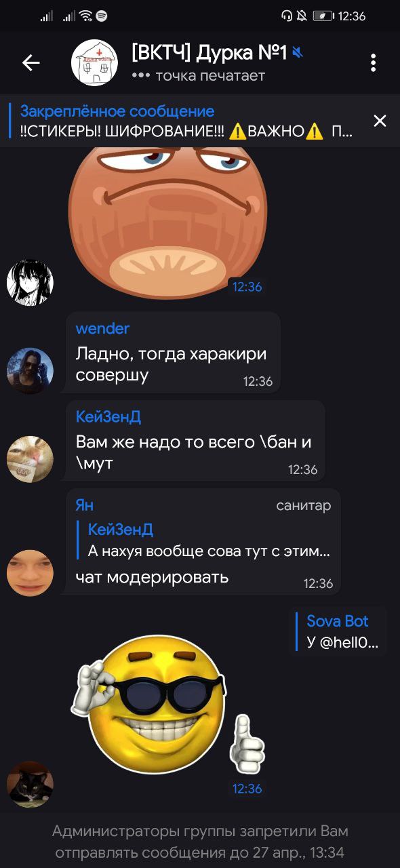Open the group avatar with hospital drawing
400x868 pixels.
pos(95,63)
